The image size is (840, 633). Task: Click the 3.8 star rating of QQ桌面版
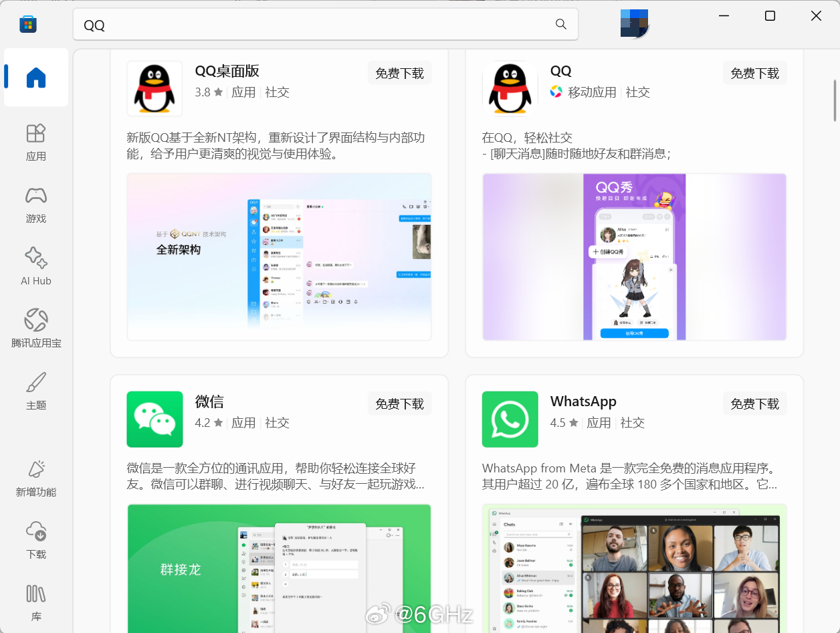tap(209, 92)
